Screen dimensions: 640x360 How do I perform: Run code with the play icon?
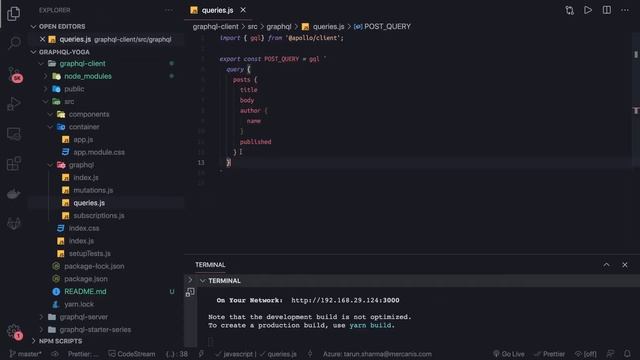[588, 10]
